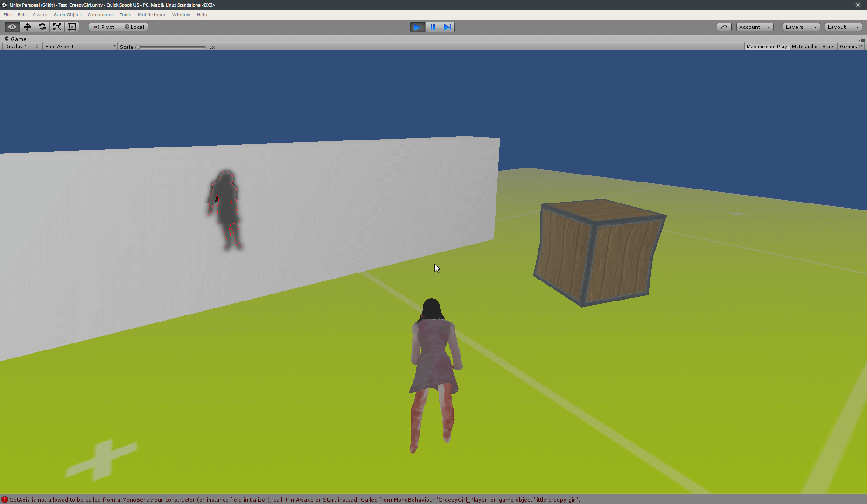Viewport: 867px width, 504px height.
Task: Click the Game tab icon
Action: pos(7,39)
